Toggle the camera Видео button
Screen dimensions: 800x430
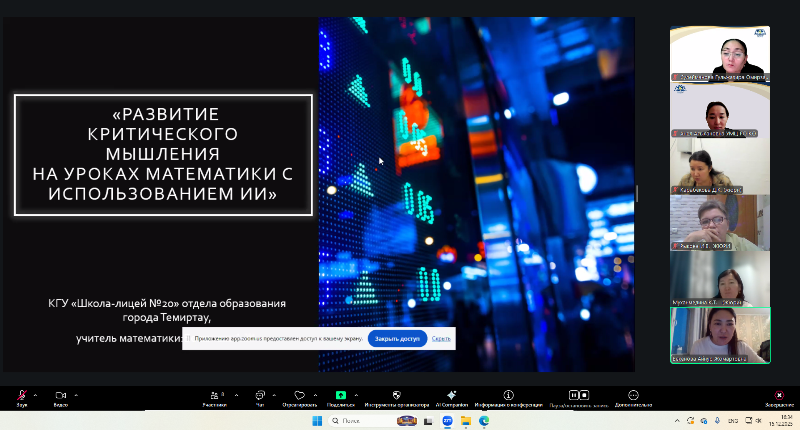60,396
